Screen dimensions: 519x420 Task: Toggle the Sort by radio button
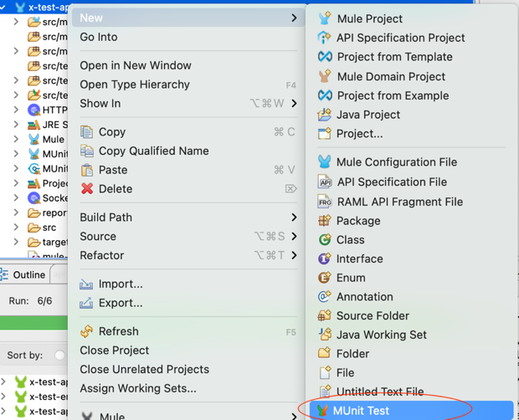pyautogui.click(x=59, y=356)
